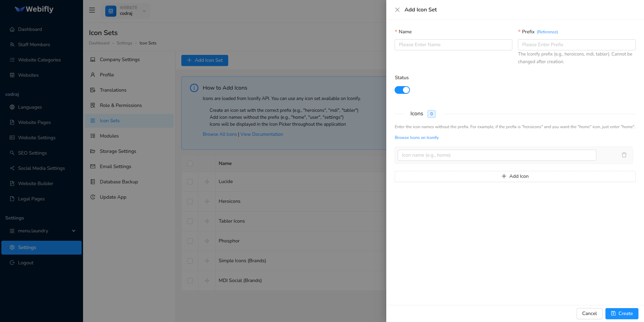Click the trash icon beside icon name field
This screenshot has height=322, width=644.
point(624,155)
